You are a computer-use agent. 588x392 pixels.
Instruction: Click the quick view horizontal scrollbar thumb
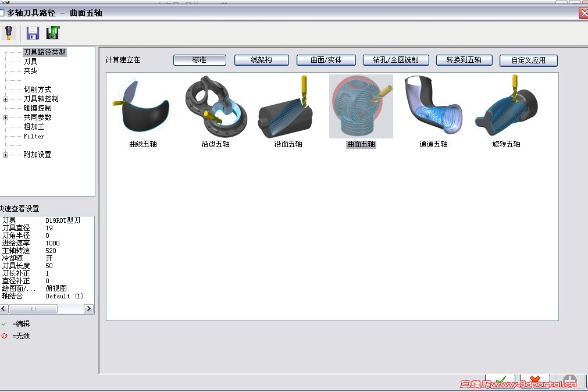tap(33, 309)
